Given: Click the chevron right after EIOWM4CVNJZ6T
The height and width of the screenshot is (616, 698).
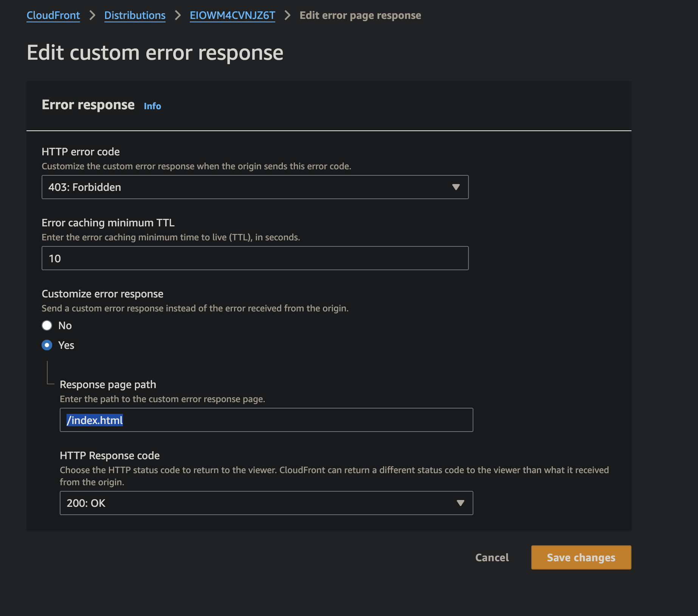Looking at the screenshot, I should coord(287,15).
